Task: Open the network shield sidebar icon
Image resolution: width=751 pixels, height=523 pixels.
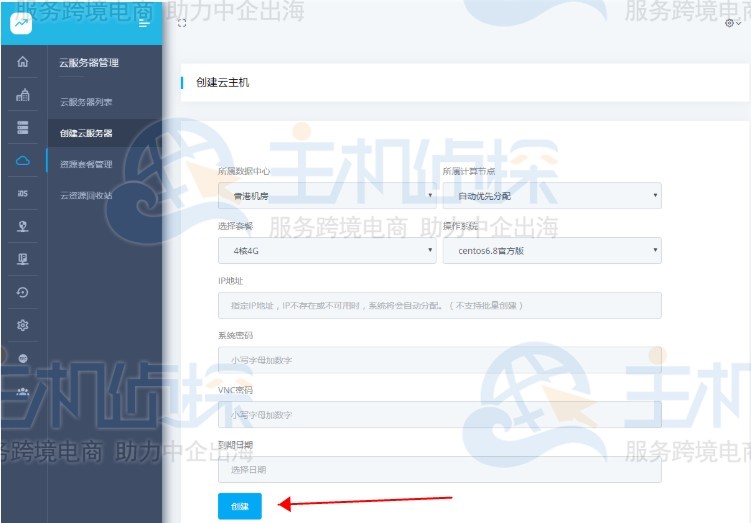Action: click(x=23, y=226)
